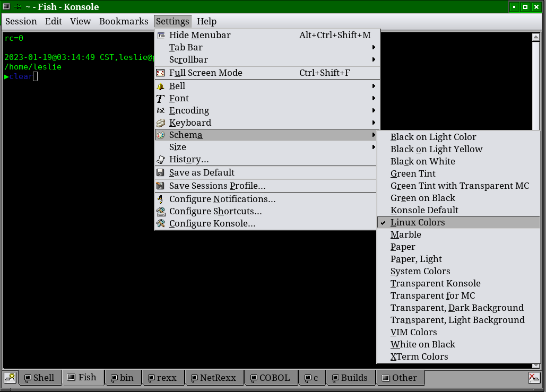Click Configure Notifications... entry
The height and width of the screenshot is (392, 546).
click(267, 199)
